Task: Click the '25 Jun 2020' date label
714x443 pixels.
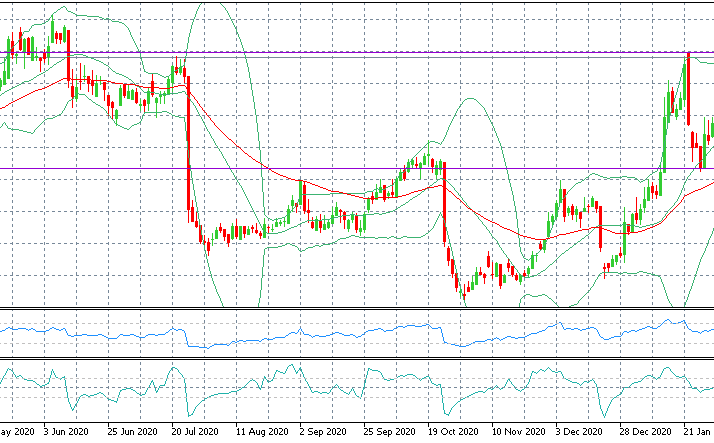Action: [x=132, y=431]
